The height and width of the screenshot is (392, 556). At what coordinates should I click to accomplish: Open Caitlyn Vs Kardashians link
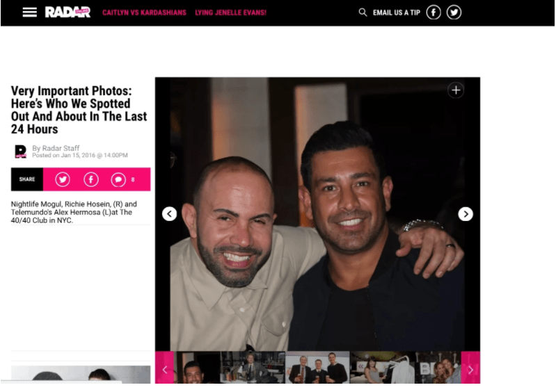144,13
